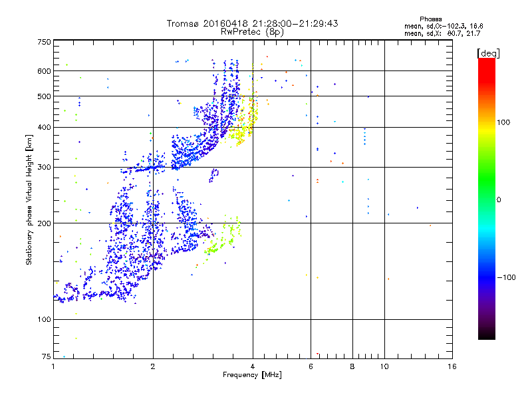Click the '6' frequency tick label
This screenshot has height=399, width=532.
311,366
